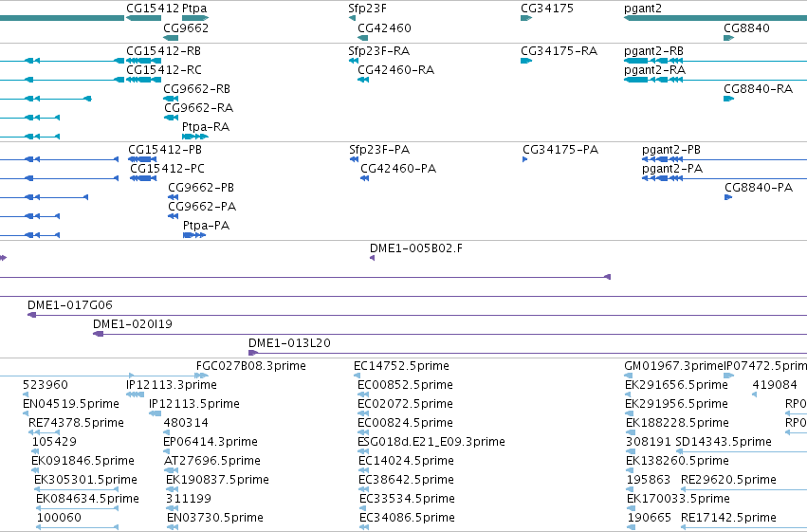Image resolution: width=807 pixels, height=532 pixels.
Task: Select the Sfp23F-PA protein label
Action: [379, 150]
